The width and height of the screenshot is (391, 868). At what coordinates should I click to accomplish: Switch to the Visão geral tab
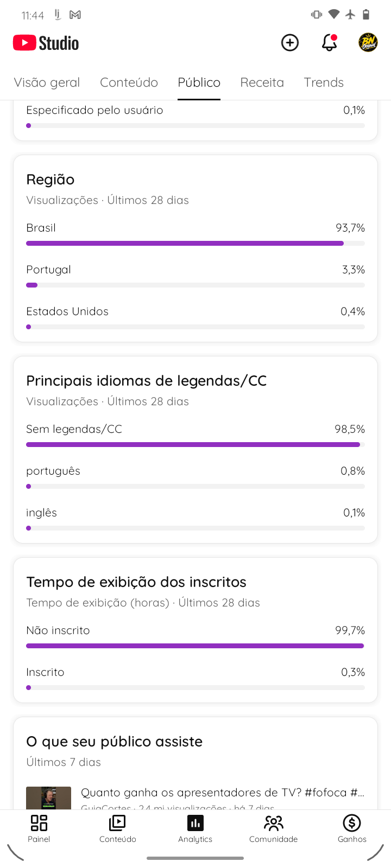pos(47,82)
